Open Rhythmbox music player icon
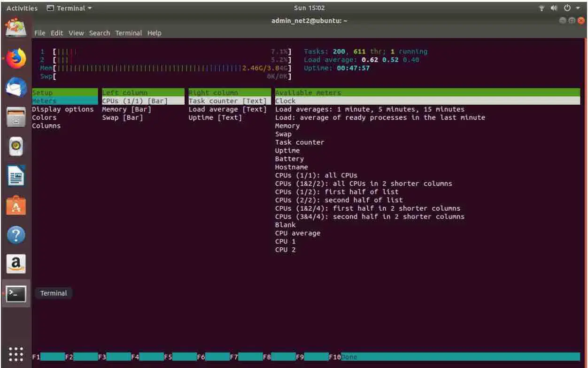This screenshot has width=588, height=368. point(16,146)
